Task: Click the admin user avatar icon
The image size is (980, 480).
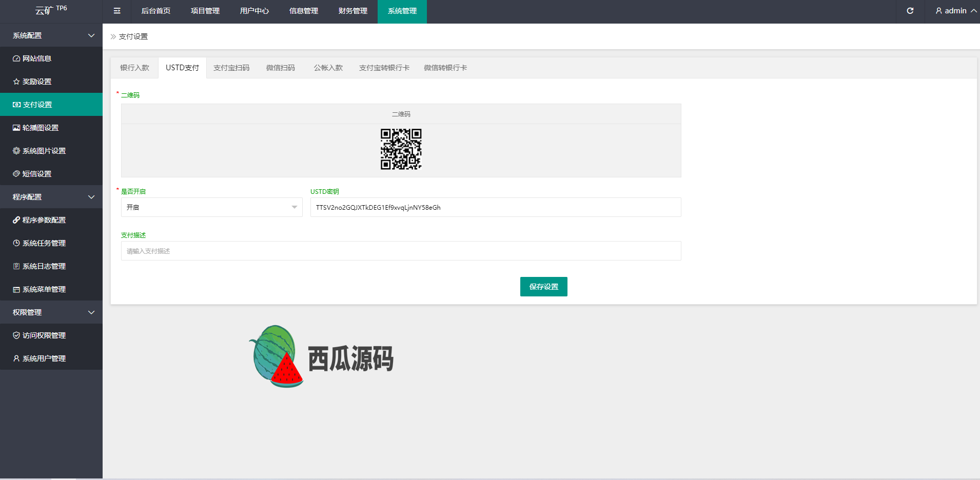Action: 939,11
